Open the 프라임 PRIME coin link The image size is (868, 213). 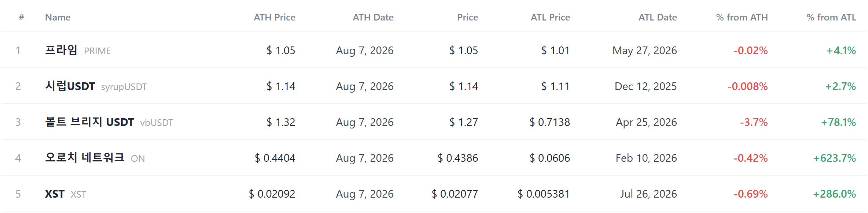(x=78, y=50)
